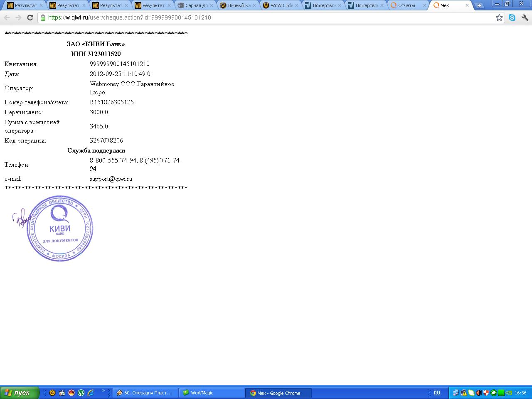Switch to the WoW Circle tab
This screenshot has width=532, height=399.
click(281, 5)
